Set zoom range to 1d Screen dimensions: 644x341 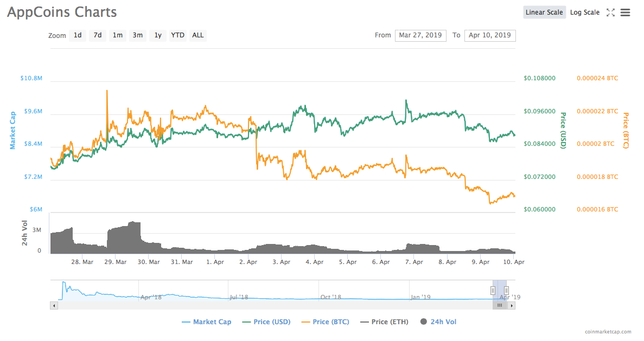(78, 35)
